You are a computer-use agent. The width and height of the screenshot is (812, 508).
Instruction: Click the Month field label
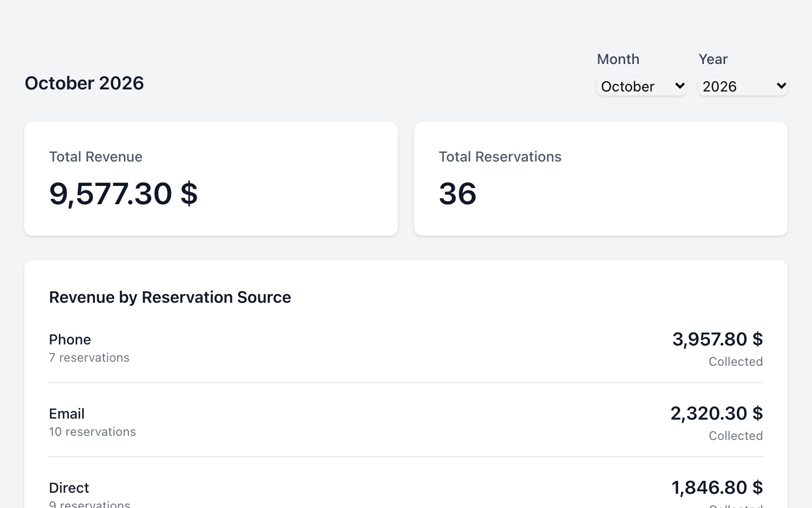coord(618,59)
